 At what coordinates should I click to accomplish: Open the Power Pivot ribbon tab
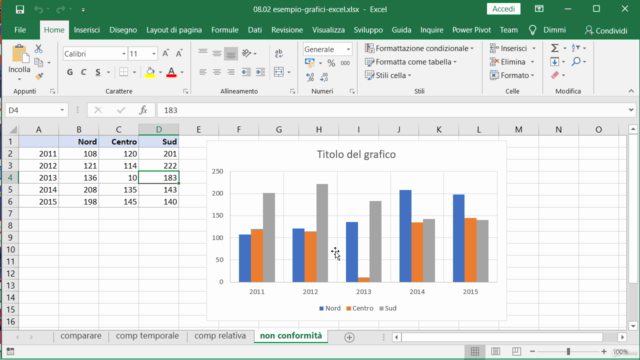tap(471, 30)
